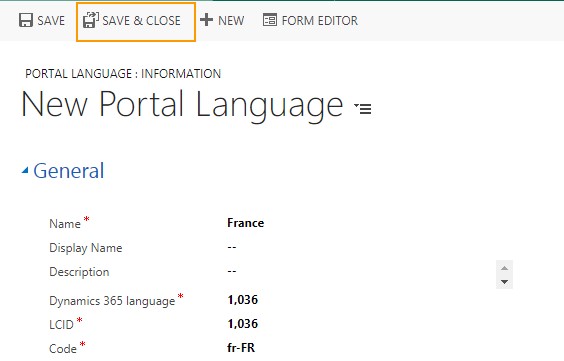Viewport: 564px width, 361px height.
Task: Click the LCID label
Action: pyautogui.click(x=61, y=325)
